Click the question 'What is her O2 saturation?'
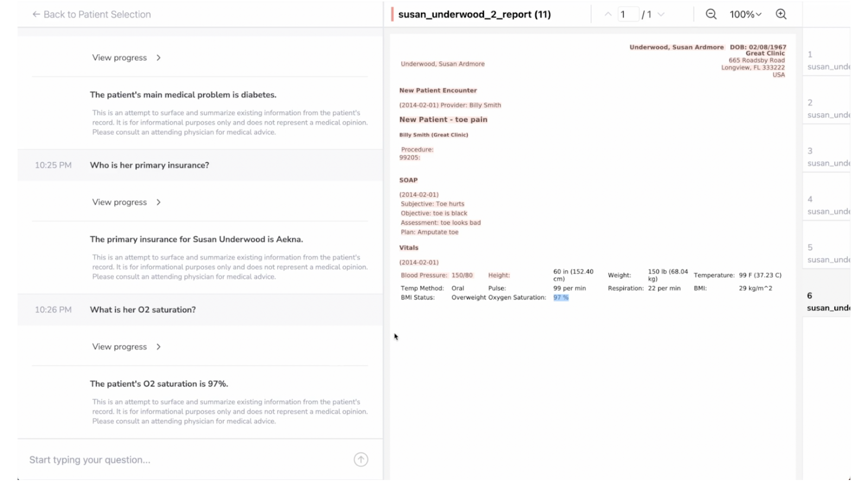This screenshot has width=868, height=481. 143,309
